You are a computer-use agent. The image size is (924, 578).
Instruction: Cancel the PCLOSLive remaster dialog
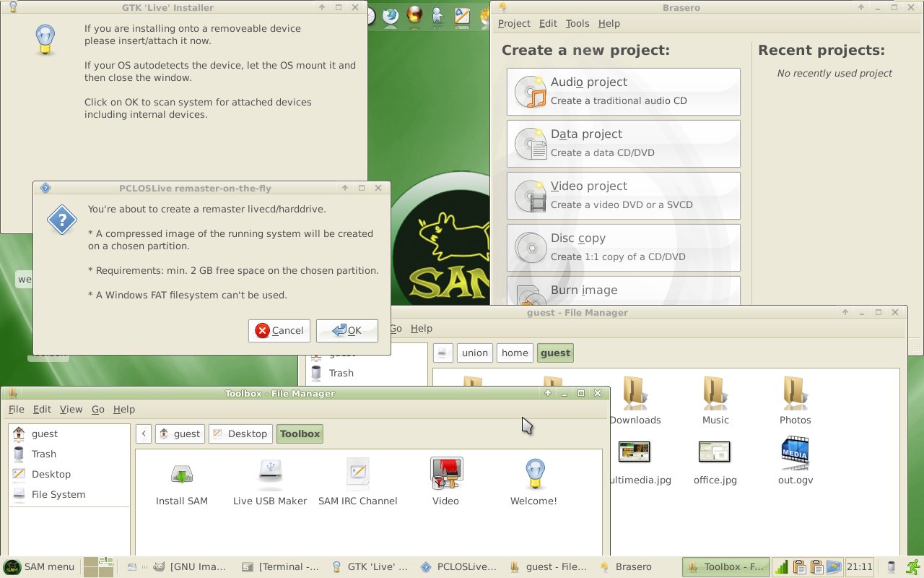tap(279, 330)
